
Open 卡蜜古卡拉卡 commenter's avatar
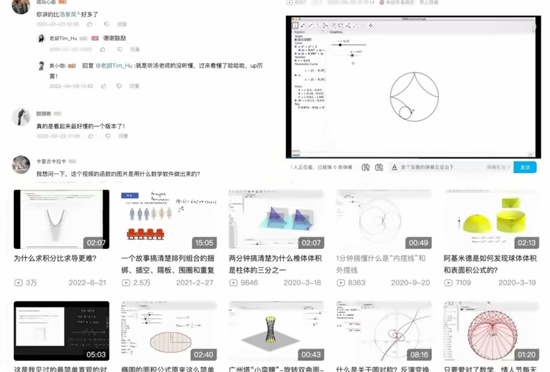tap(21, 164)
